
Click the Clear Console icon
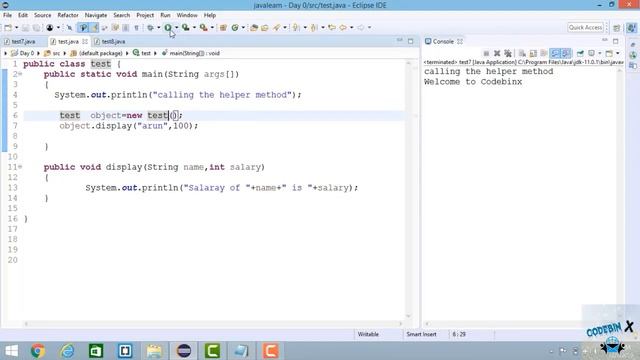(x=522, y=53)
